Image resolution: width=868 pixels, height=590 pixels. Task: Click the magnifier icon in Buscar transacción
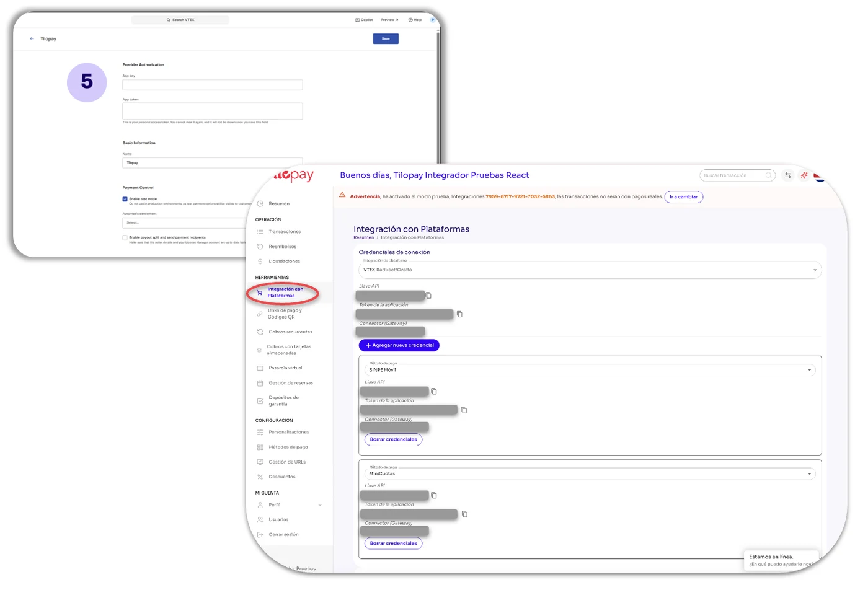(769, 175)
